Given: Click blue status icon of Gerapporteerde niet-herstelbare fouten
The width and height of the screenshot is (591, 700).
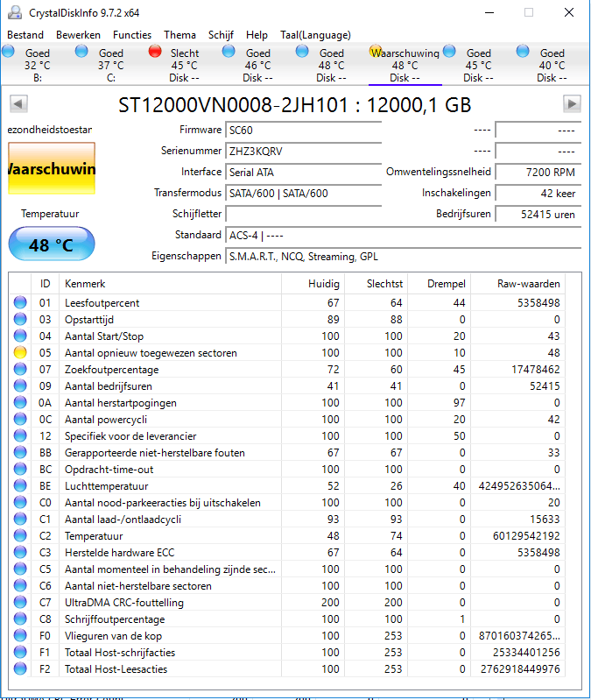Looking at the screenshot, I should (20, 453).
